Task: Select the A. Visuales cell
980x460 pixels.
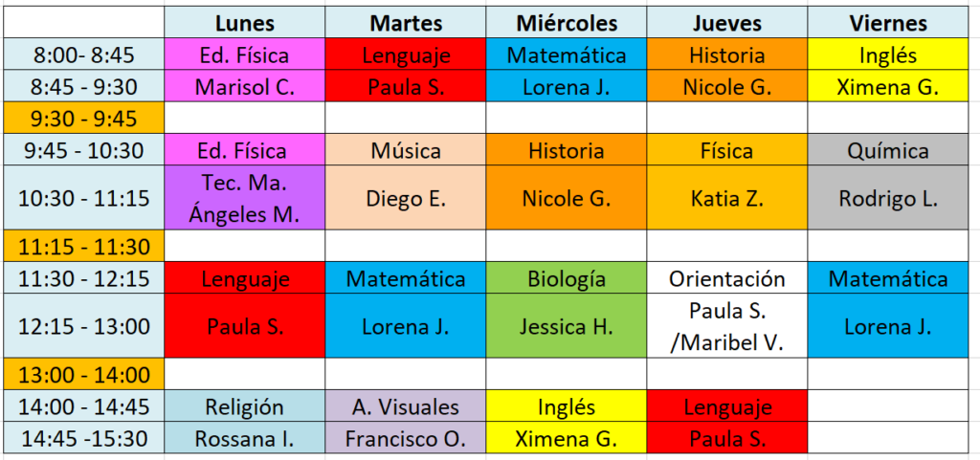Action: point(406,406)
